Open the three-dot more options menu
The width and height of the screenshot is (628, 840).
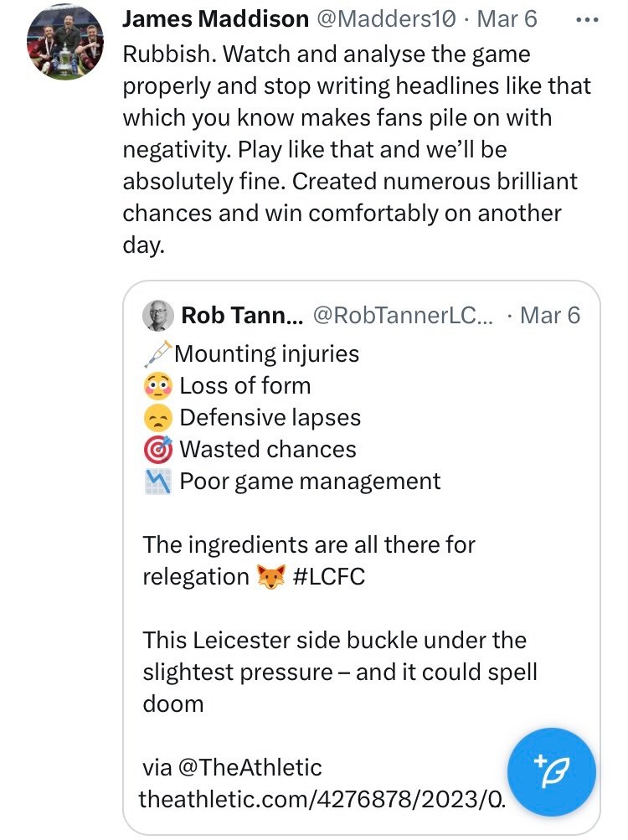pyautogui.click(x=587, y=20)
